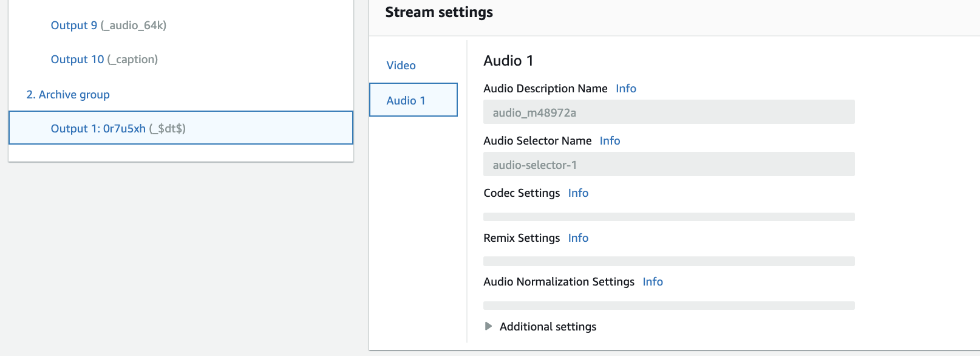Open Info link beside Codec Settings
Screen dimensions: 980x356
(578, 193)
